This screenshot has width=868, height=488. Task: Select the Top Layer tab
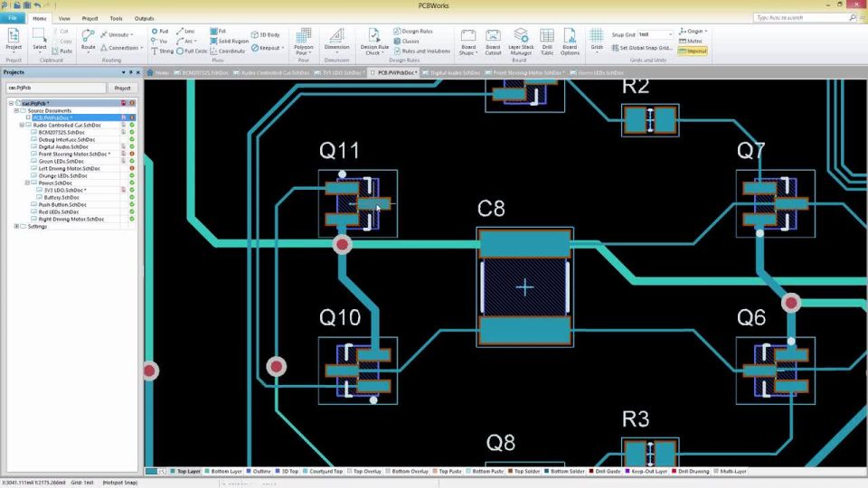pyautogui.click(x=185, y=472)
